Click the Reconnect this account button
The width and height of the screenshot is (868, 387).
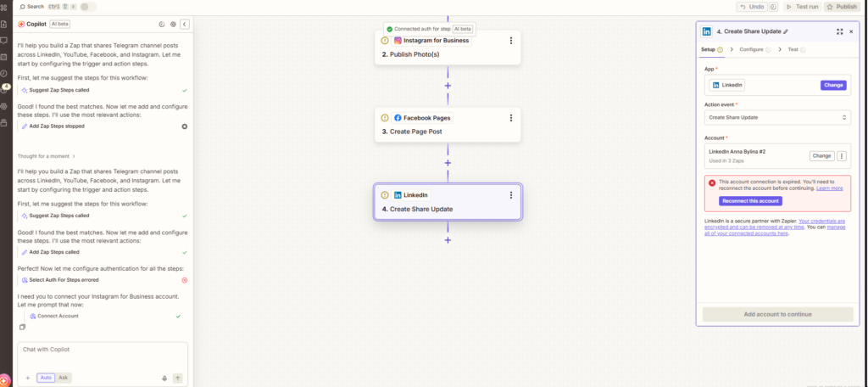750,201
